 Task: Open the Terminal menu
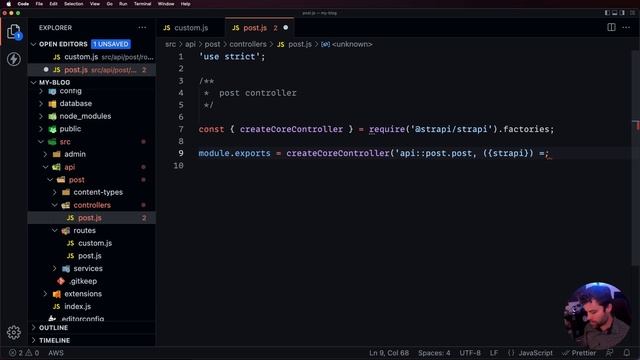[142, 4]
